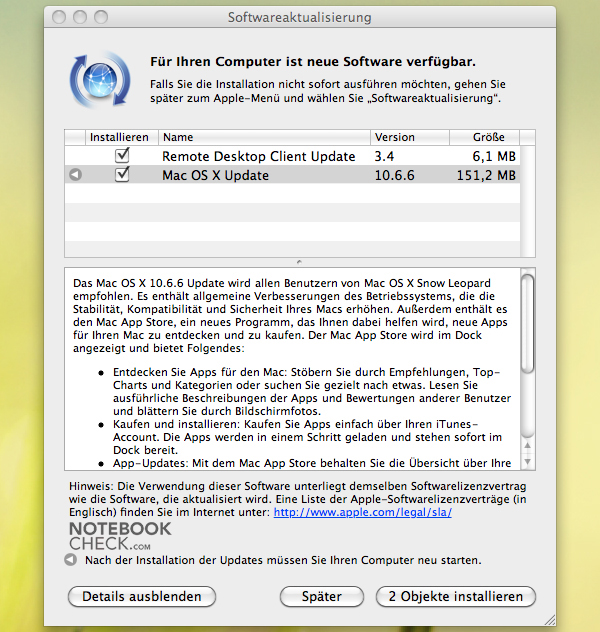Click restart-required icon beside Mac OS X Update

tap(75, 175)
